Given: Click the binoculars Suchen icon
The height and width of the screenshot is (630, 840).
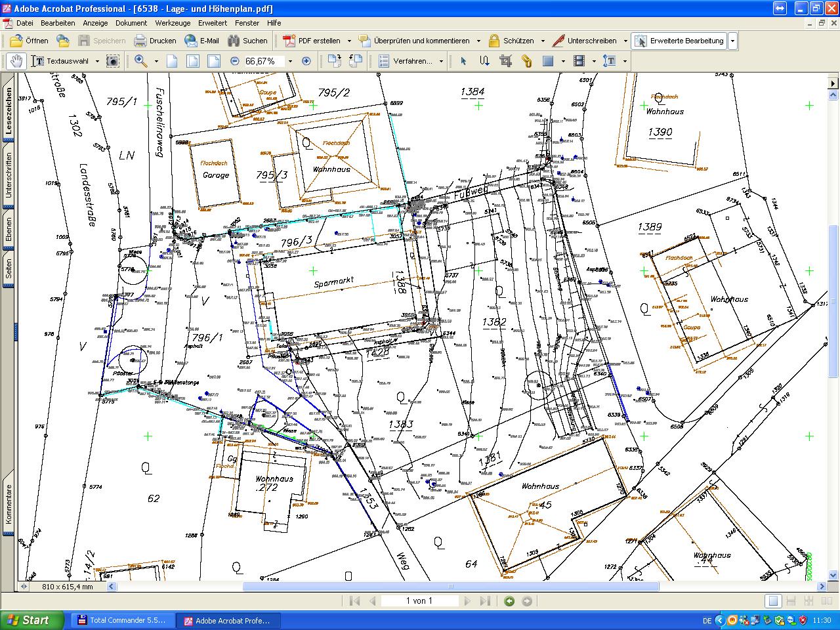Looking at the screenshot, I should click(x=234, y=41).
